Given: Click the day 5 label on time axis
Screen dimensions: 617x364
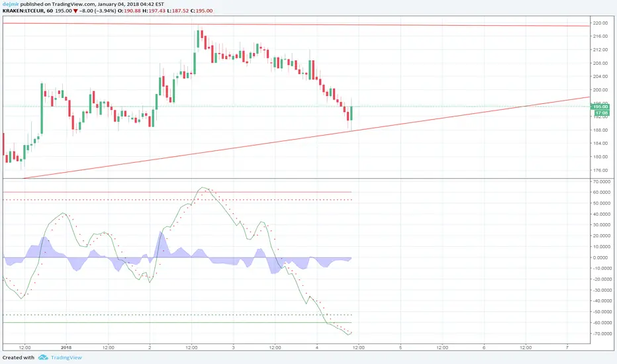Looking at the screenshot, I should tap(400, 347).
